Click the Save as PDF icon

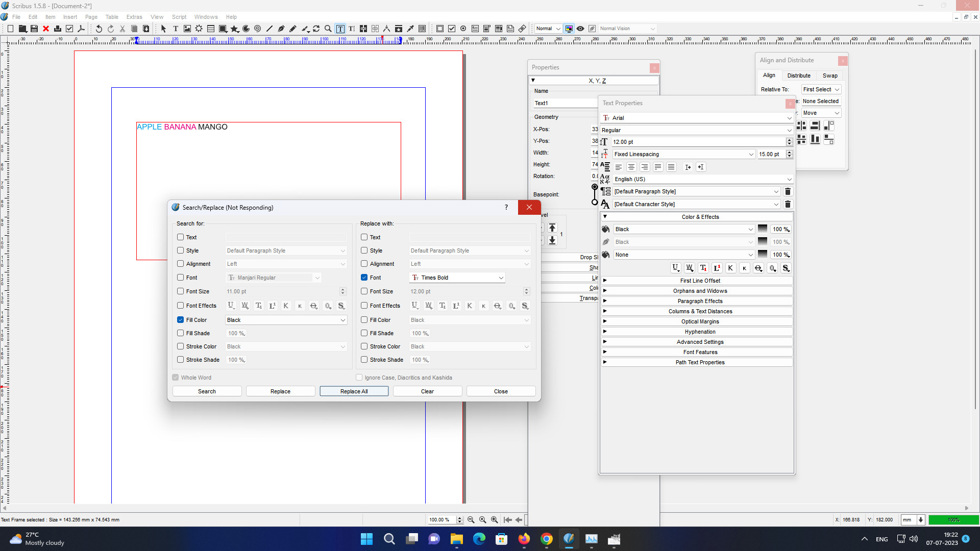tap(81, 29)
